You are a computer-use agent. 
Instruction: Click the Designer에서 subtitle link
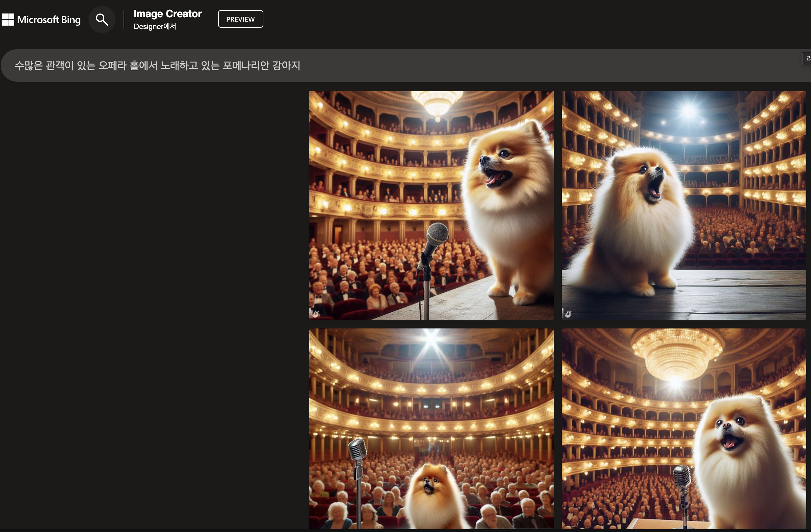155,27
